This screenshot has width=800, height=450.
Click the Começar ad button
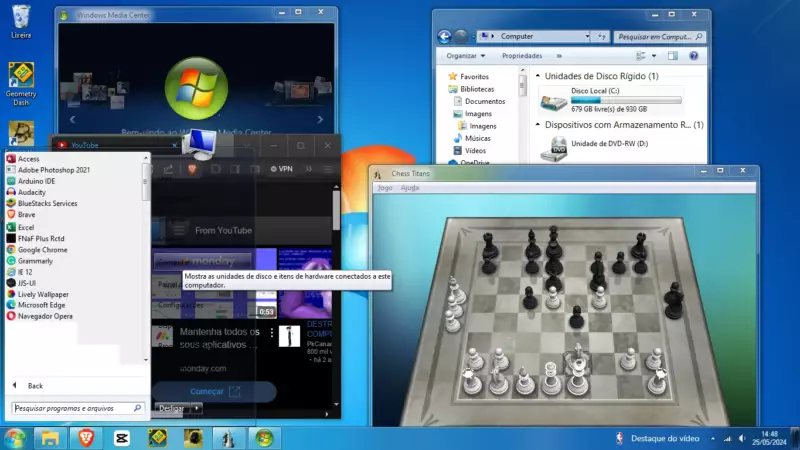(214, 392)
